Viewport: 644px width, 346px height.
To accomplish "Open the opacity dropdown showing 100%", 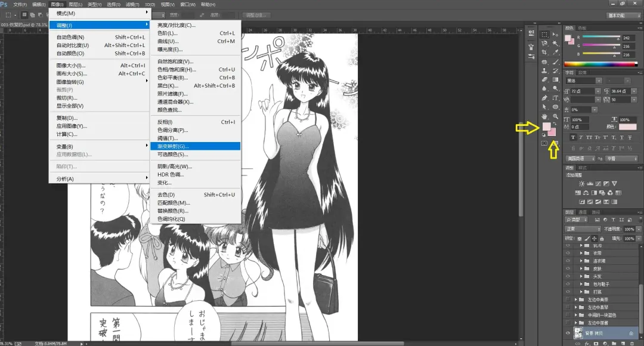I will point(630,228).
